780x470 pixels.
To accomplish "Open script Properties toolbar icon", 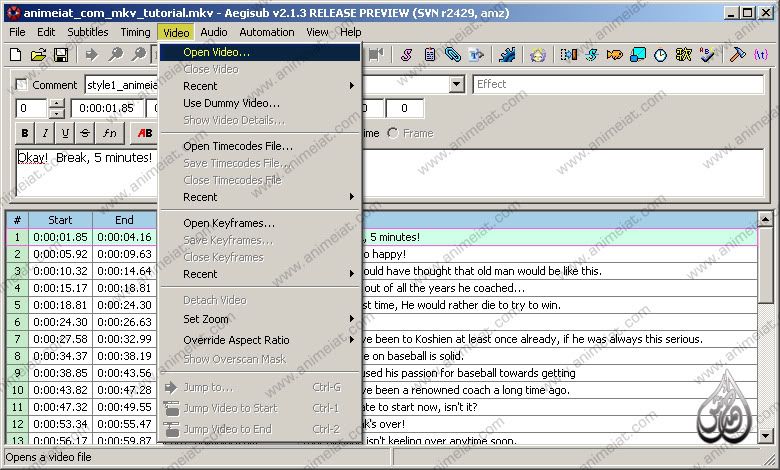I will pyautogui.click(x=430, y=55).
